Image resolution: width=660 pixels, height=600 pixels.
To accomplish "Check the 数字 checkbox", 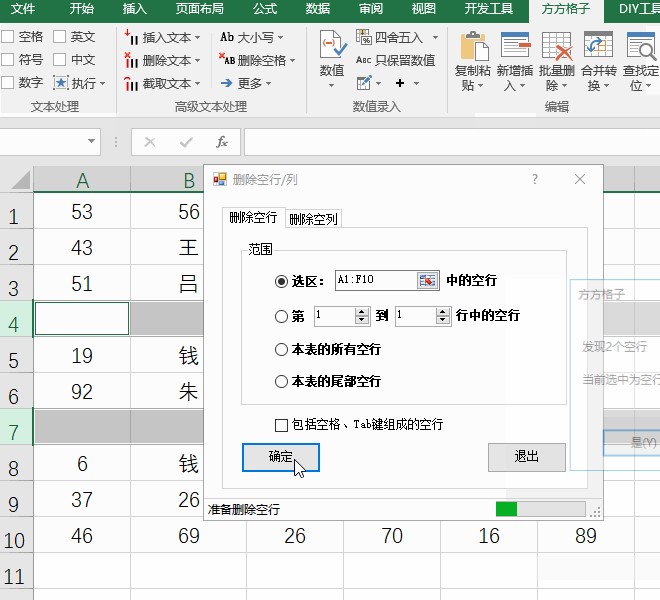I will point(8,83).
